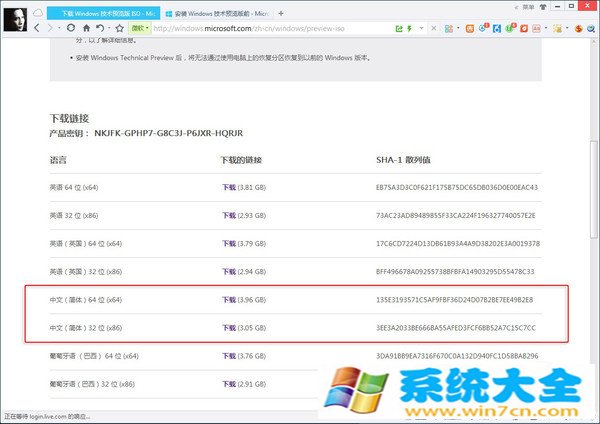Open a new tab with plus button
Viewport: 600px width, 424px height.
click(281, 13)
